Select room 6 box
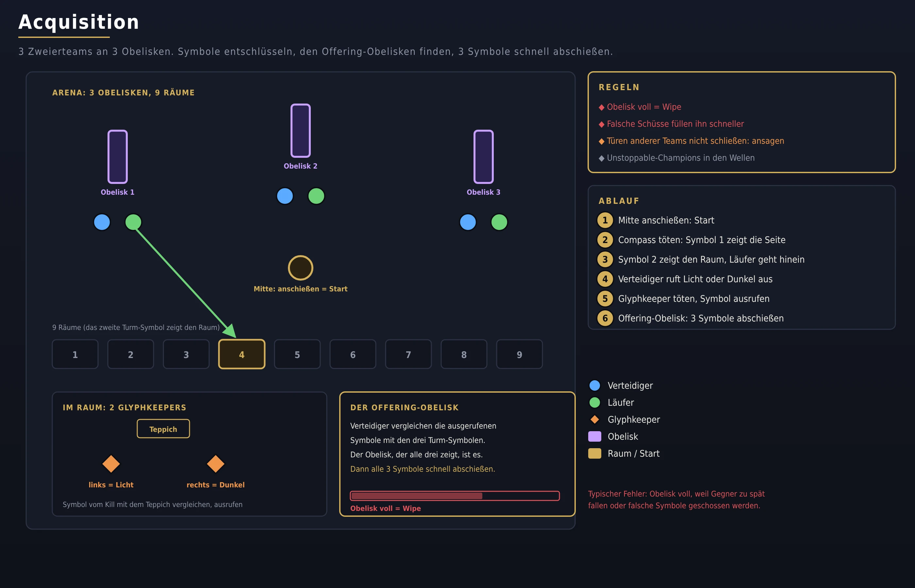This screenshot has height=588, width=915. pos(353,354)
